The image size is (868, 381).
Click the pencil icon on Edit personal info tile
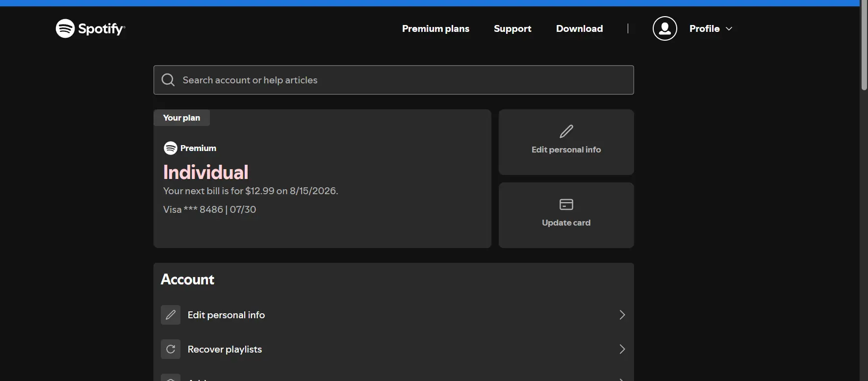[566, 131]
